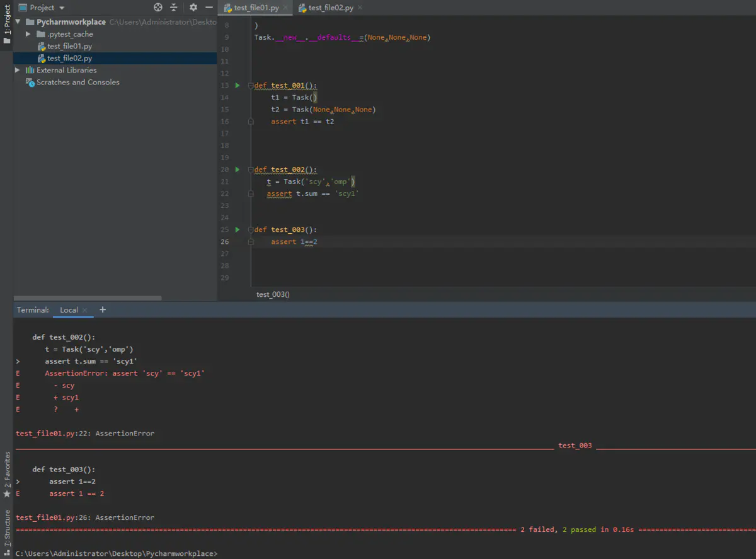756x559 pixels.
Task: Run test_002 with gutter run icon
Action: tap(238, 170)
